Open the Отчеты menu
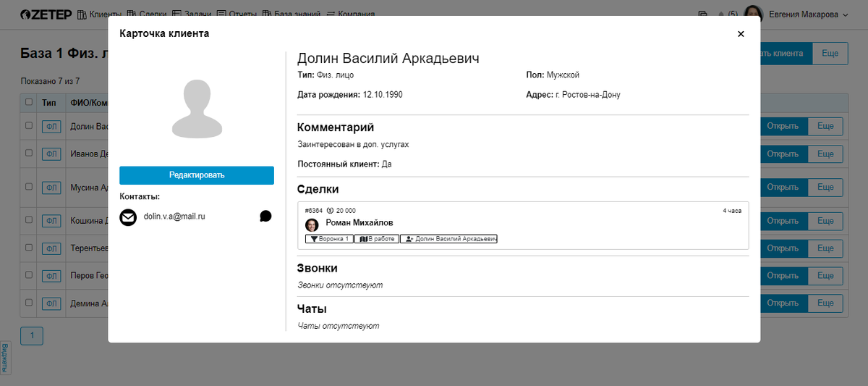The height and width of the screenshot is (386, 868). tap(238, 14)
